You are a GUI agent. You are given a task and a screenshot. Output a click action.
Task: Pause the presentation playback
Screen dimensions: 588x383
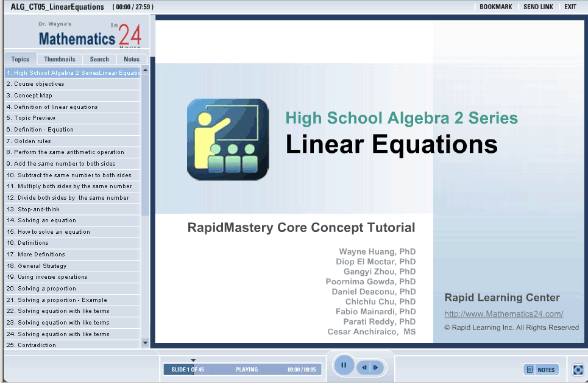[x=344, y=366]
